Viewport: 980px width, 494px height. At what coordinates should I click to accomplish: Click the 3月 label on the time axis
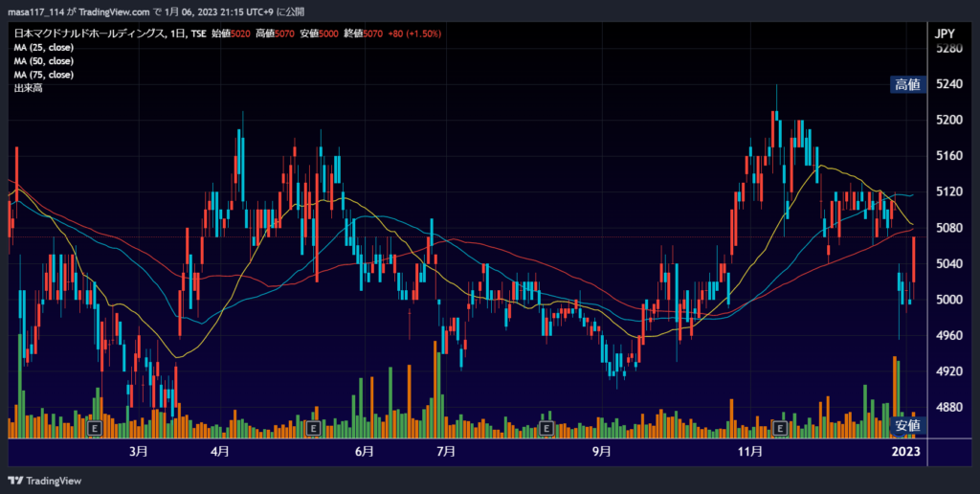click(x=138, y=451)
